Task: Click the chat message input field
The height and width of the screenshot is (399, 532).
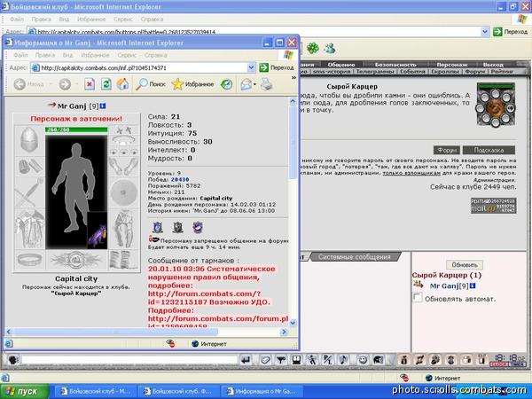Action: (x=129, y=360)
